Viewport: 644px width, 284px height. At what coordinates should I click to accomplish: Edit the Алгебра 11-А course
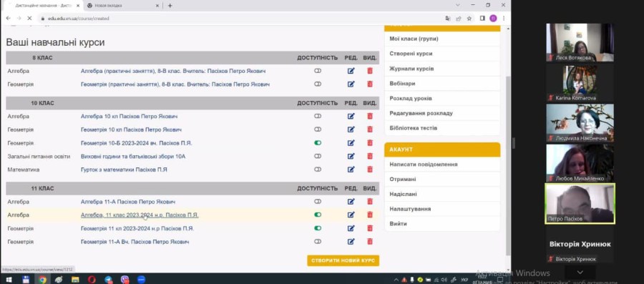tap(351, 202)
